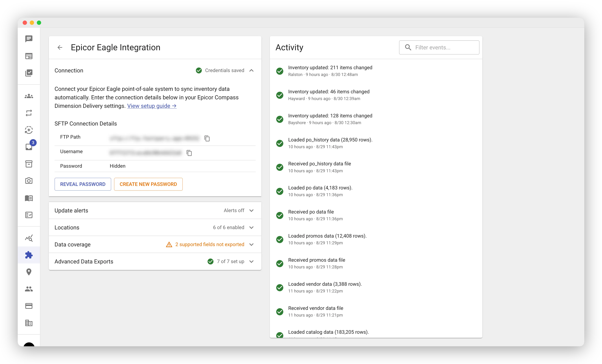This screenshot has width=602, height=364.
Task: Open the archive box sidebar icon
Action: [x=29, y=164]
